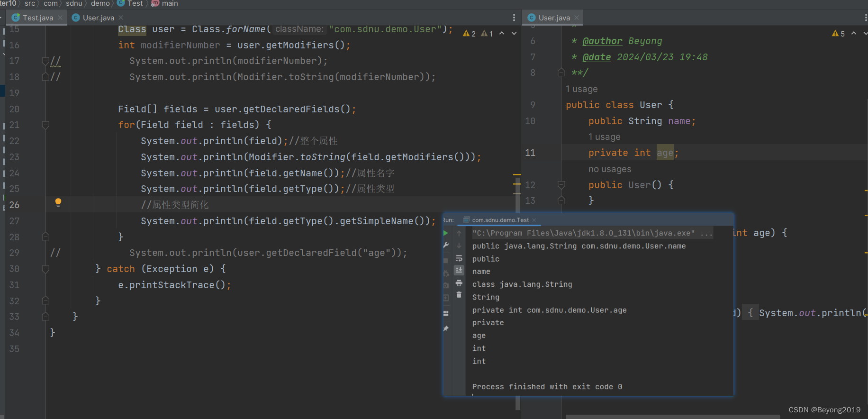
Task: Click '1 usage' hint above class User
Action: 581,89
